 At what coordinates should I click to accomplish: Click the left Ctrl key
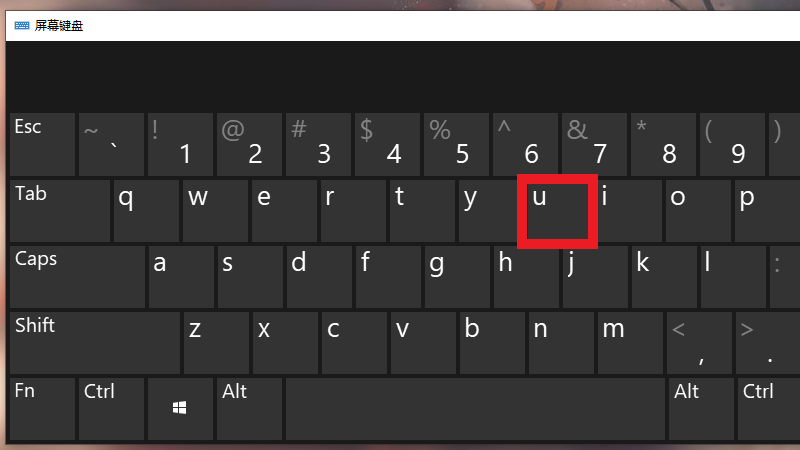(111, 409)
